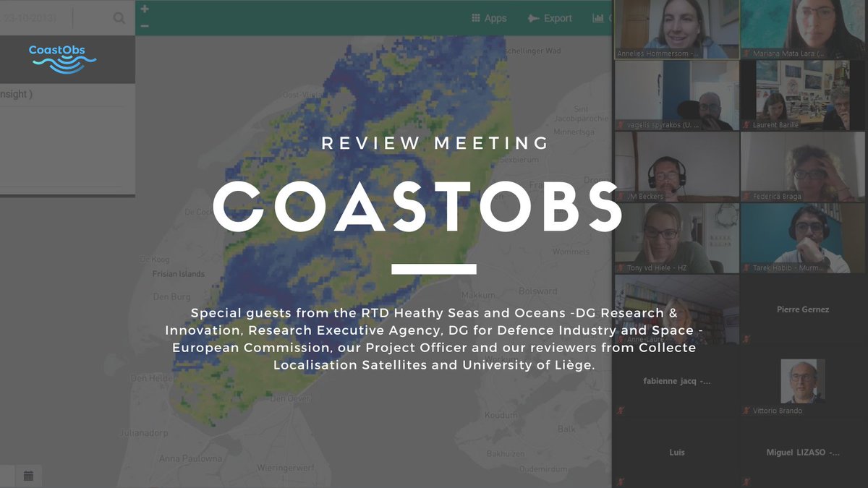Image resolution: width=868 pixels, height=488 pixels.
Task: Click the De Cocksdorp map label
Action: (x=197, y=213)
